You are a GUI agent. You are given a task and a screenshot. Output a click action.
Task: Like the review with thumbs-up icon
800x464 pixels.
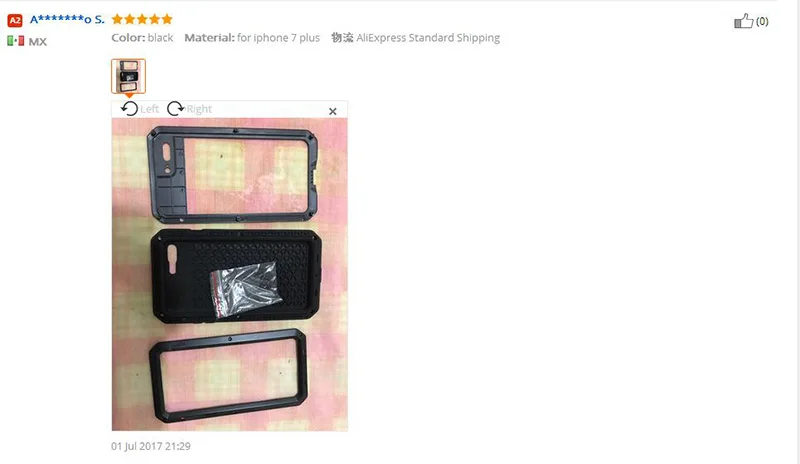pos(743,21)
